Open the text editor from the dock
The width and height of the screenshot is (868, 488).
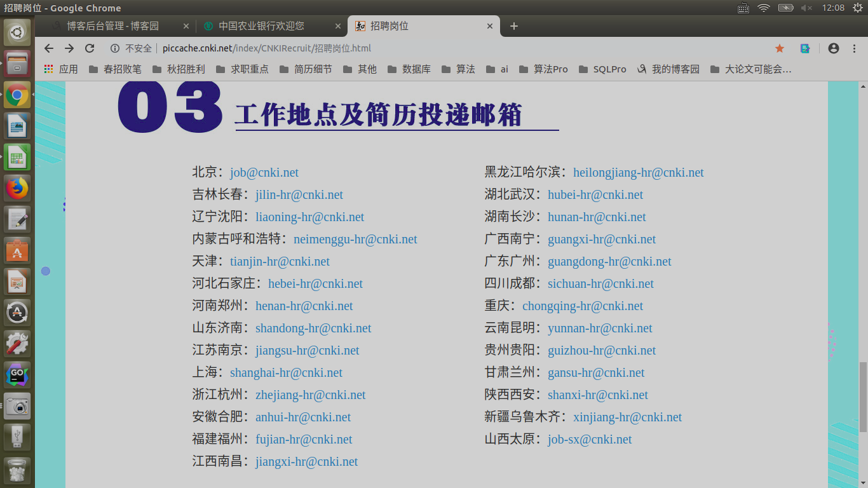[17, 219]
